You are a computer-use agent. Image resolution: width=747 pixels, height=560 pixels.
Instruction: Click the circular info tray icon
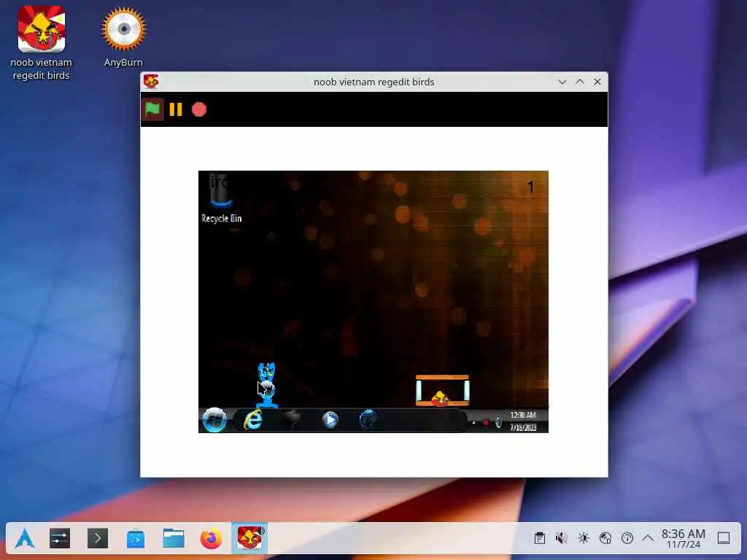(627, 538)
